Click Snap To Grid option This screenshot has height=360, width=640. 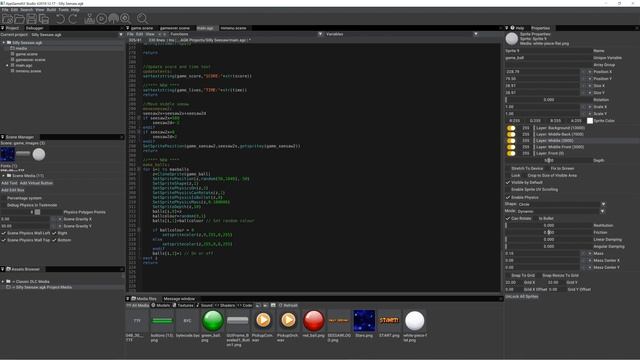pos(523,276)
